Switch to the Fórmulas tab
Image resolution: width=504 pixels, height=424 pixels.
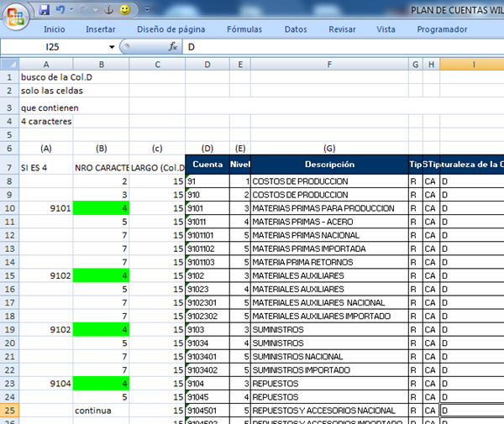[244, 29]
